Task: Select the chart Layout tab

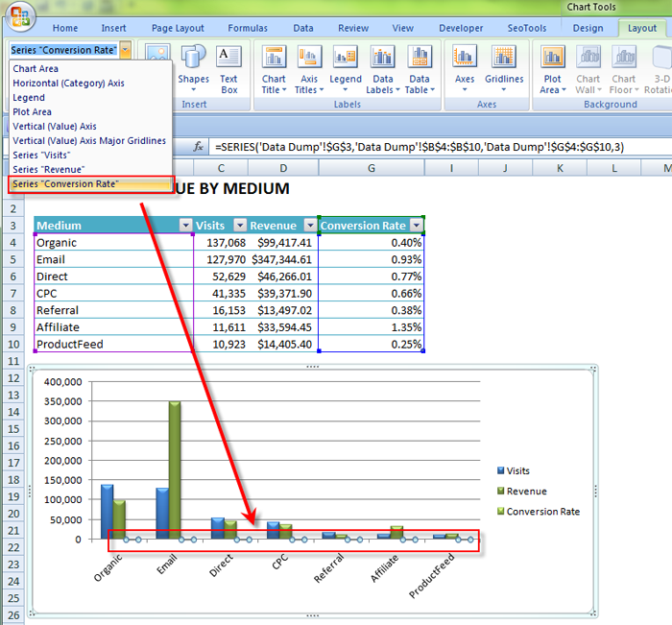Action: tap(642, 28)
